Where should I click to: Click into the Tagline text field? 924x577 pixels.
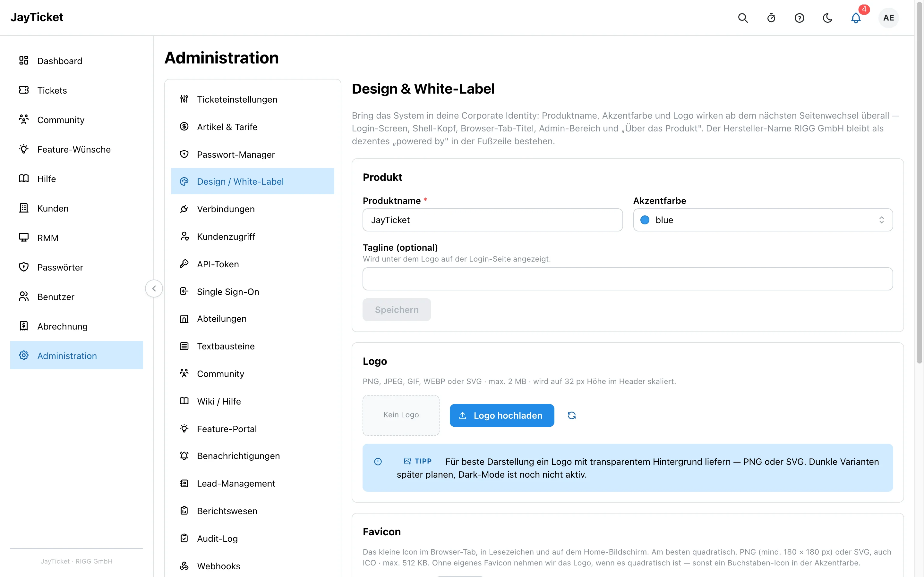(627, 279)
